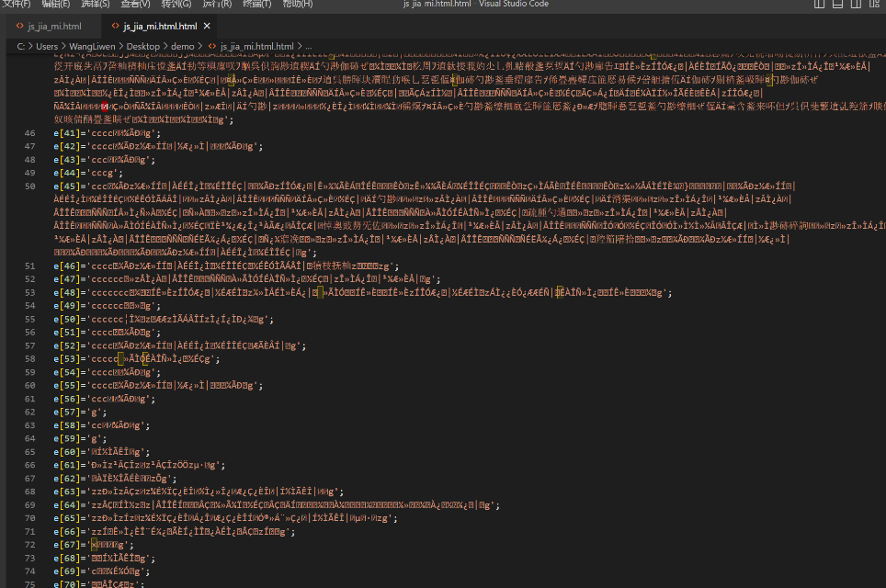
Task: Open the 查看(V) menu
Action: 136,4
